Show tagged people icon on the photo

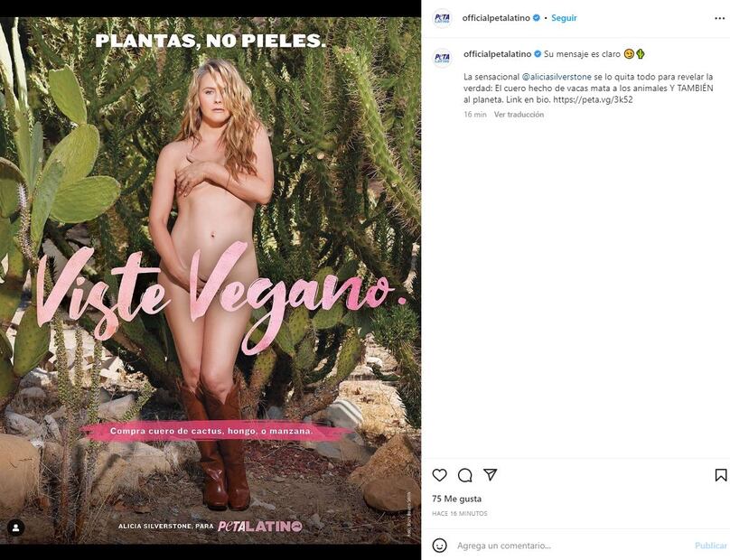[15, 527]
